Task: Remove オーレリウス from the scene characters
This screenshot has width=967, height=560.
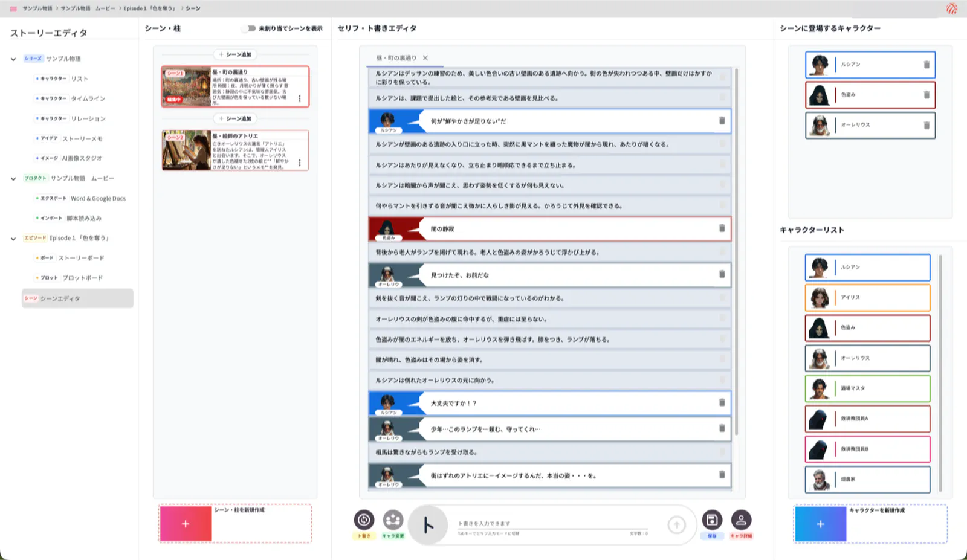Action: 927,125
